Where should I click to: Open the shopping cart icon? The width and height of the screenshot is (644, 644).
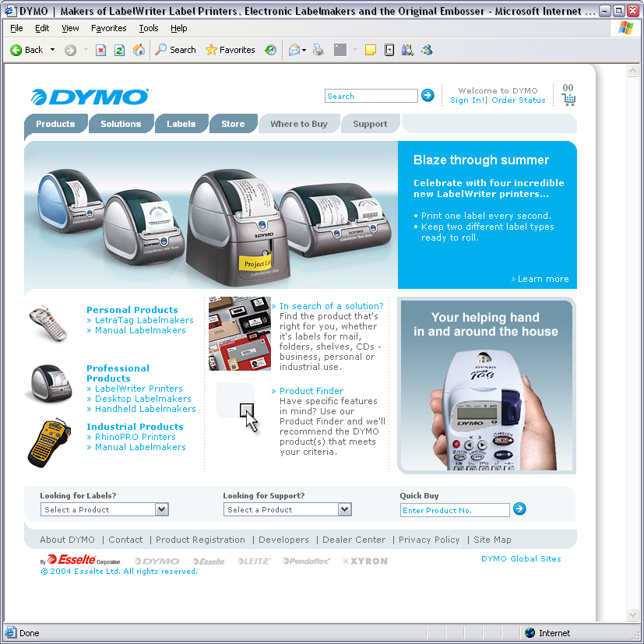coord(568,100)
